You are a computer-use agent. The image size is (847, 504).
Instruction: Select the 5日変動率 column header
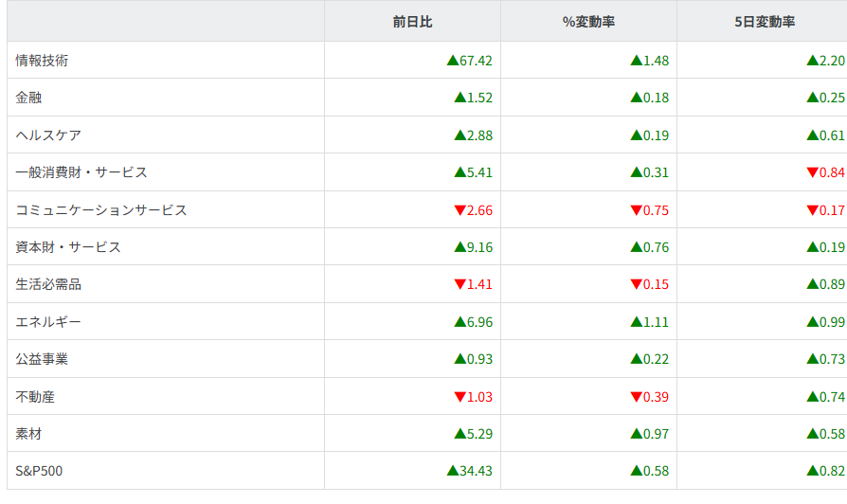[764, 22]
